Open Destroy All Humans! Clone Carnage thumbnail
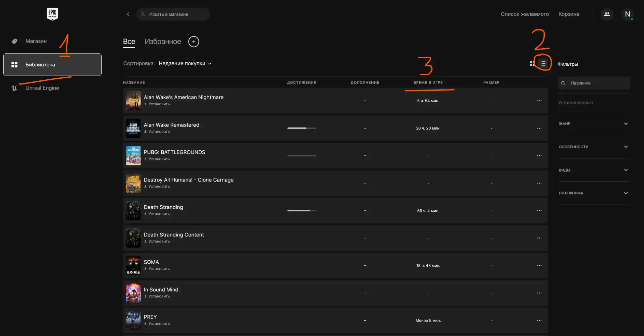This screenshot has width=644, height=336. [x=133, y=183]
